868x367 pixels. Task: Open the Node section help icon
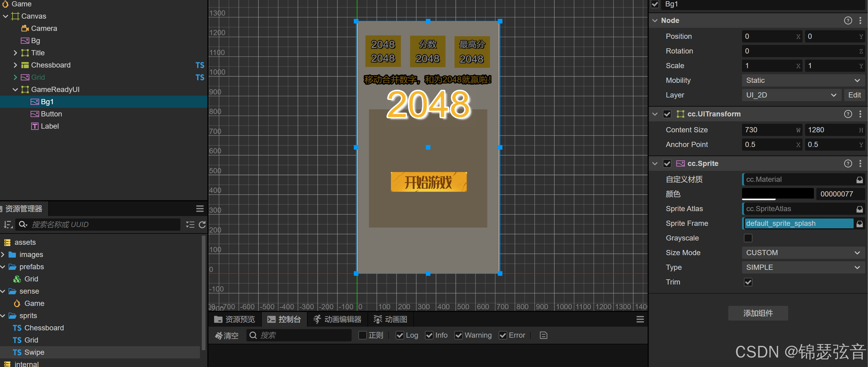pyautogui.click(x=848, y=20)
